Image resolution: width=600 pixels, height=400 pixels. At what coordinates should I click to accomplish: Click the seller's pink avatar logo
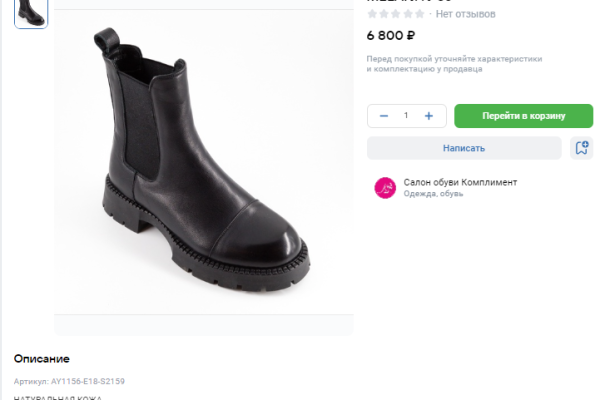coord(385,187)
